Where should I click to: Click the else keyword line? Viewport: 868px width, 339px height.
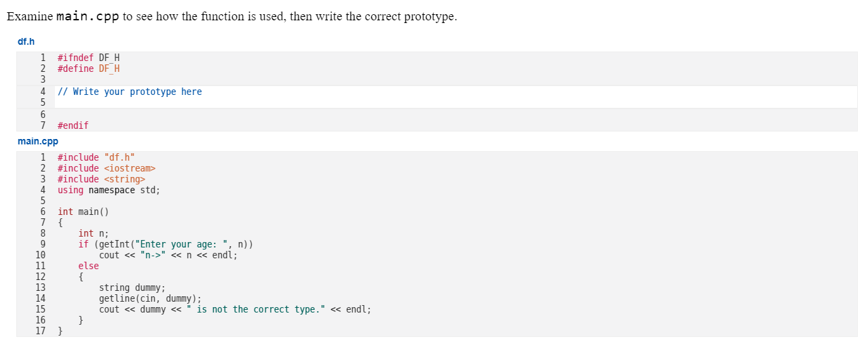tap(88, 266)
